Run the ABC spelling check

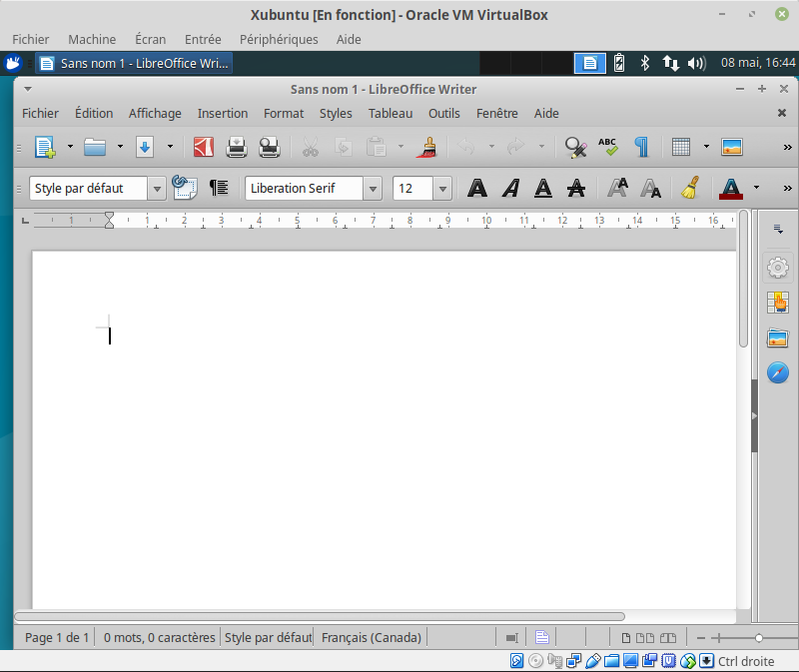click(x=608, y=148)
